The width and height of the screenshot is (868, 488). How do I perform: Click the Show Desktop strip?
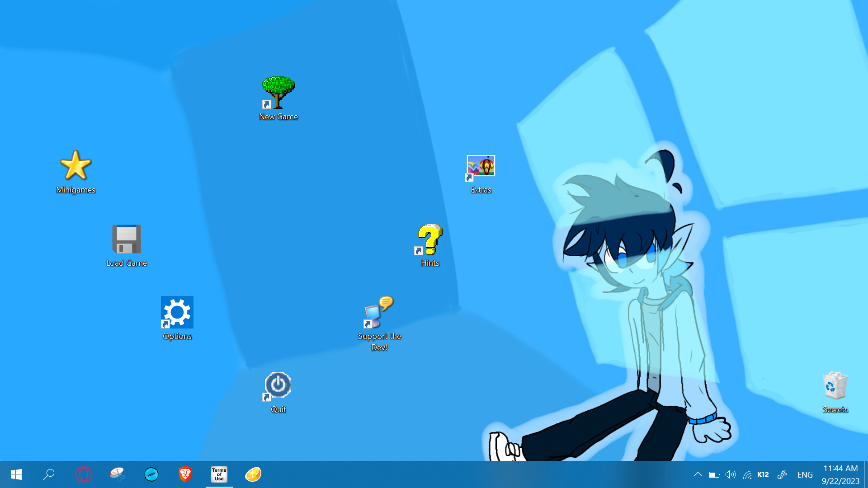tap(866, 474)
